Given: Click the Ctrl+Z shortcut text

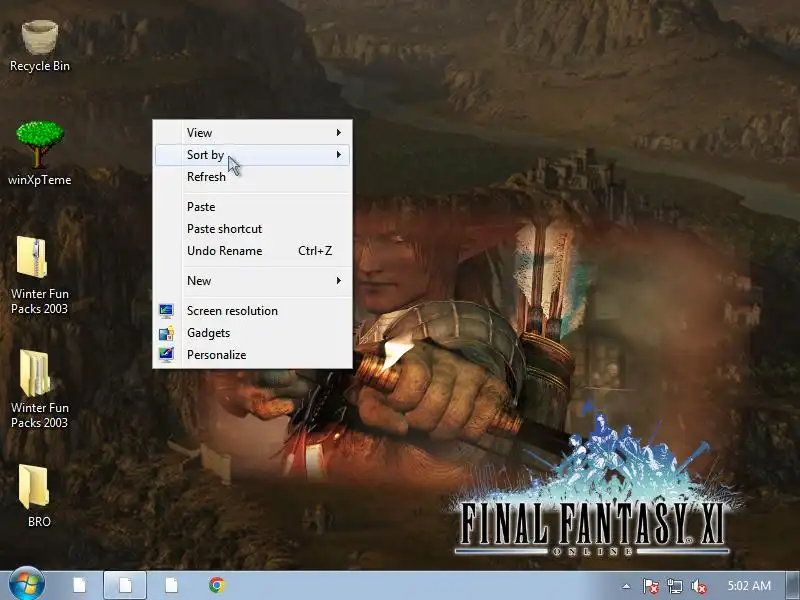Looking at the screenshot, I should point(315,251).
